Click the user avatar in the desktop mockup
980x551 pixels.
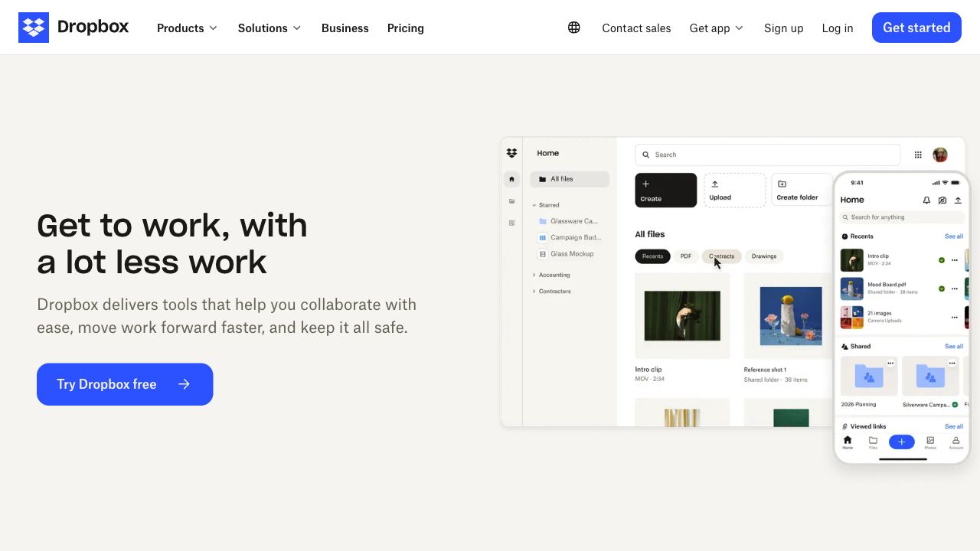940,155
